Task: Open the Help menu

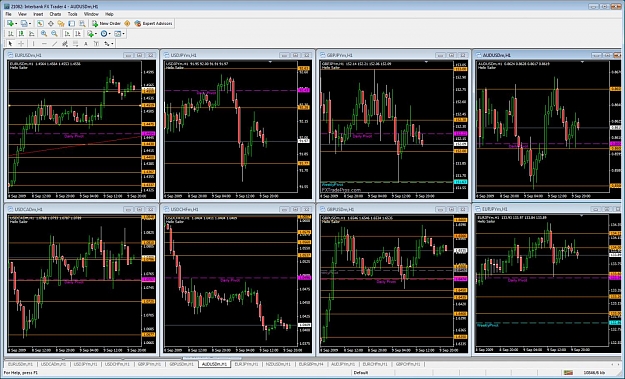Action: click(109, 14)
